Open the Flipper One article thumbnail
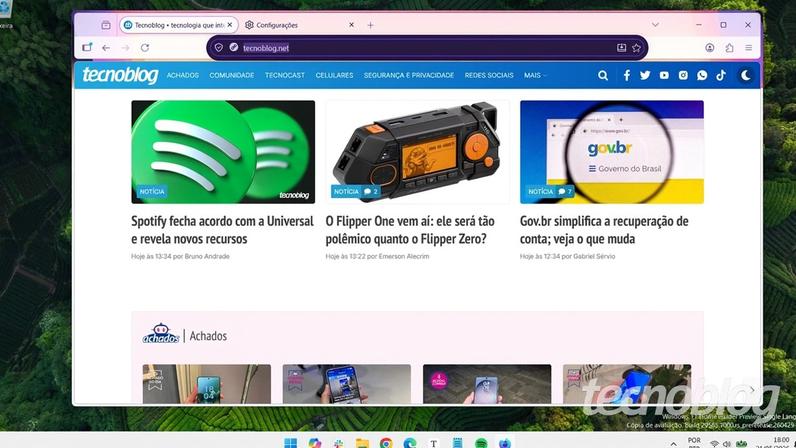The image size is (796, 448). click(417, 152)
